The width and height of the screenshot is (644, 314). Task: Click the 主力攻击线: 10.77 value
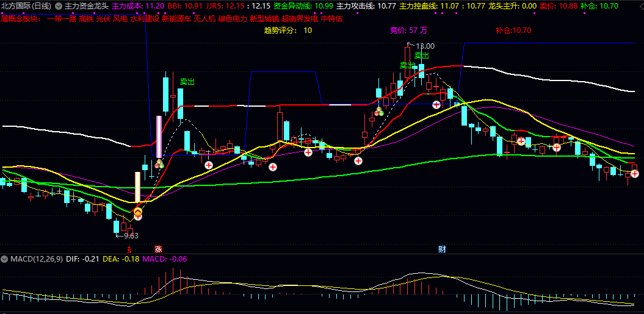pyautogui.click(x=366, y=6)
